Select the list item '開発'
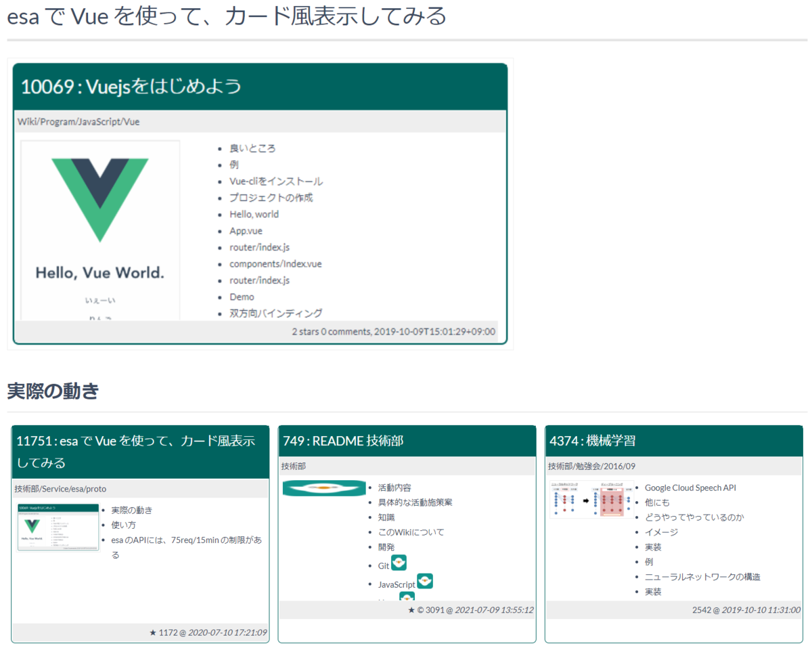The height and width of the screenshot is (646, 812). 386,547
